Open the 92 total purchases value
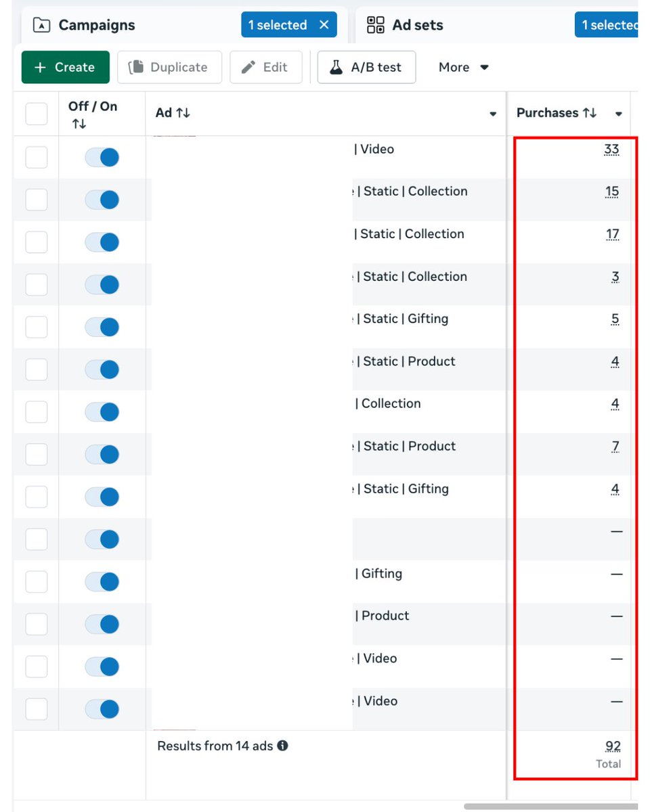Viewport: 650px width, 812px height. pyautogui.click(x=613, y=746)
